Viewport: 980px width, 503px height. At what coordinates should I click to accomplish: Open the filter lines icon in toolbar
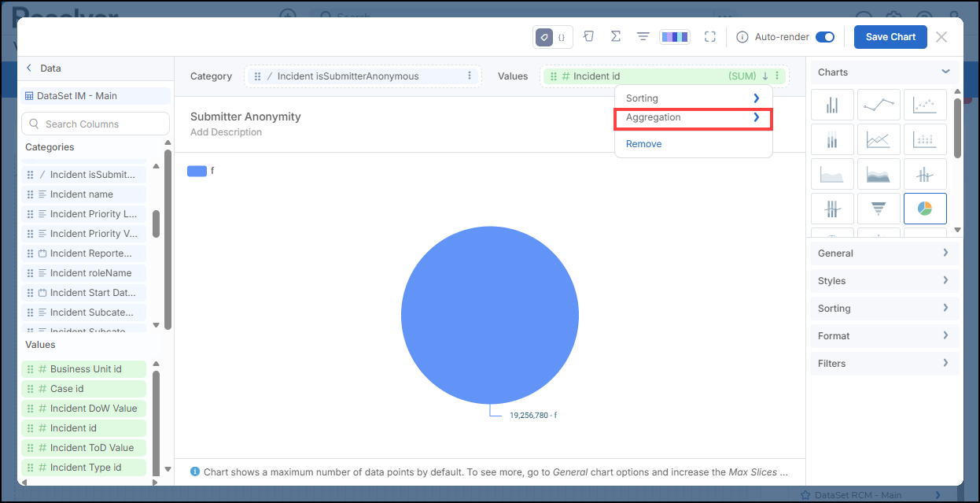[x=643, y=37]
